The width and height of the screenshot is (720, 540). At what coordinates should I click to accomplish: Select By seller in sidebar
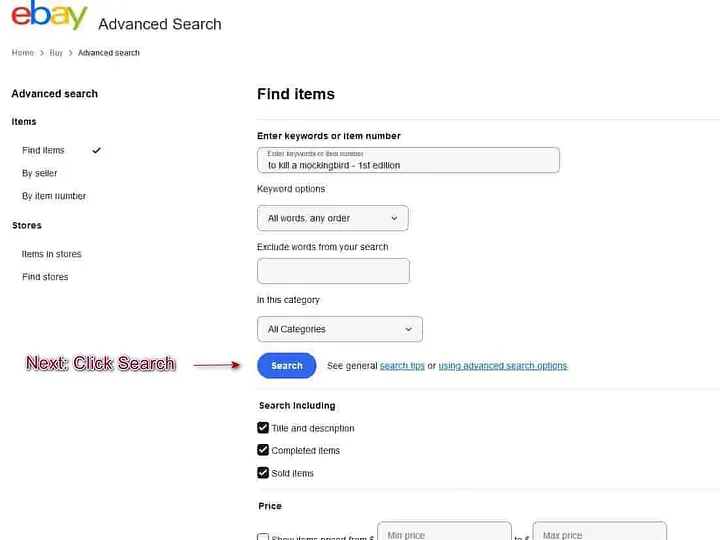(39, 173)
